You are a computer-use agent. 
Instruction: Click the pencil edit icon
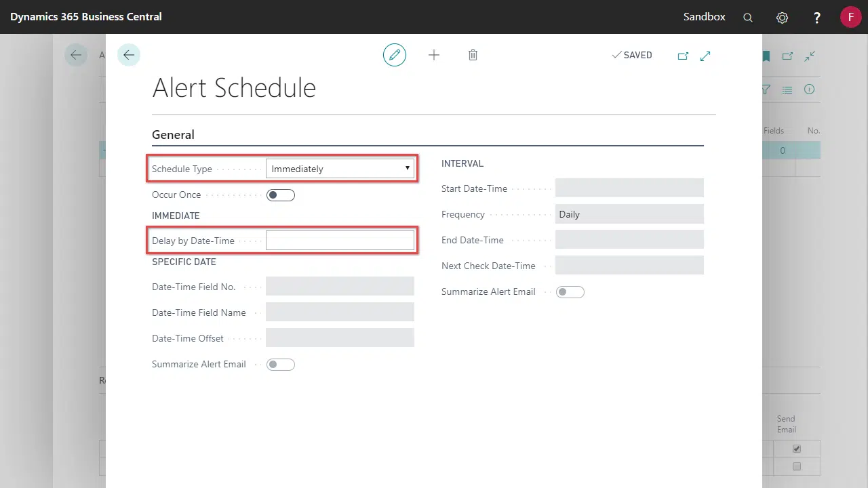click(x=395, y=55)
